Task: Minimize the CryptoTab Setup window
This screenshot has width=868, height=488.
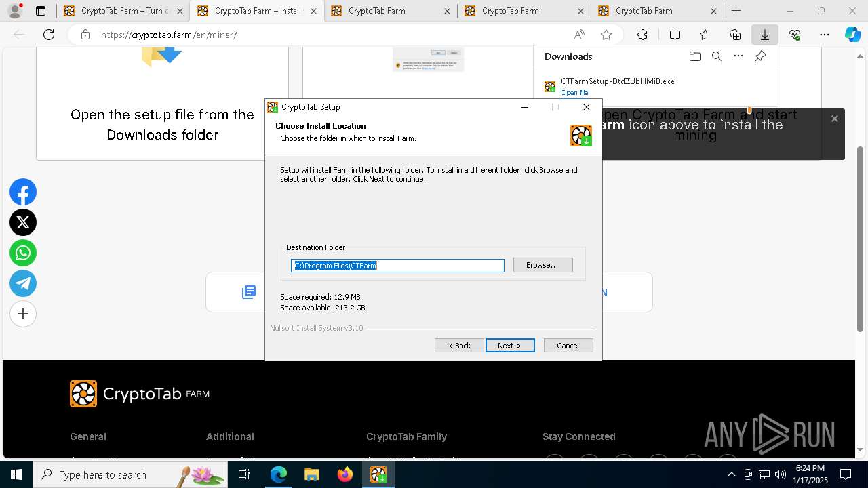Action: click(x=524, y=107)
